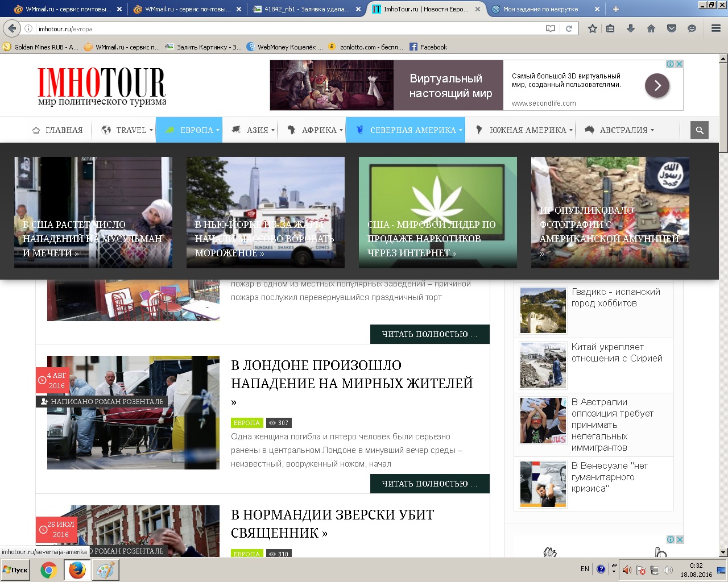Click the help question-mark tray icon

tap(601, 569)
